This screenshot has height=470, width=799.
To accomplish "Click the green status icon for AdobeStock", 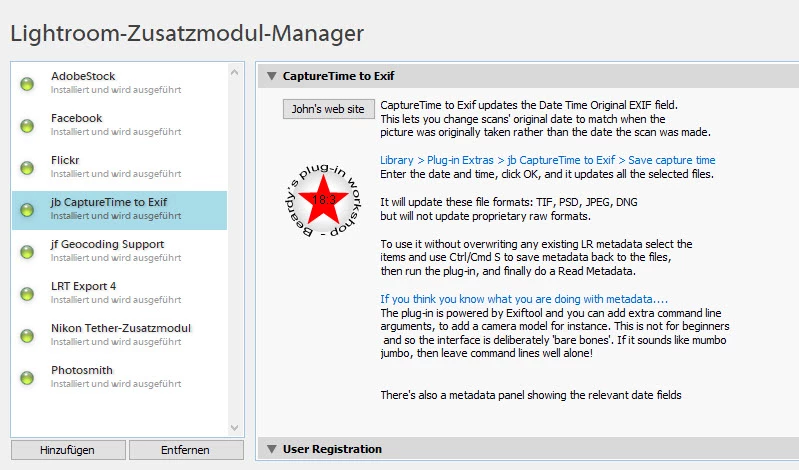I will pos(27,84).
